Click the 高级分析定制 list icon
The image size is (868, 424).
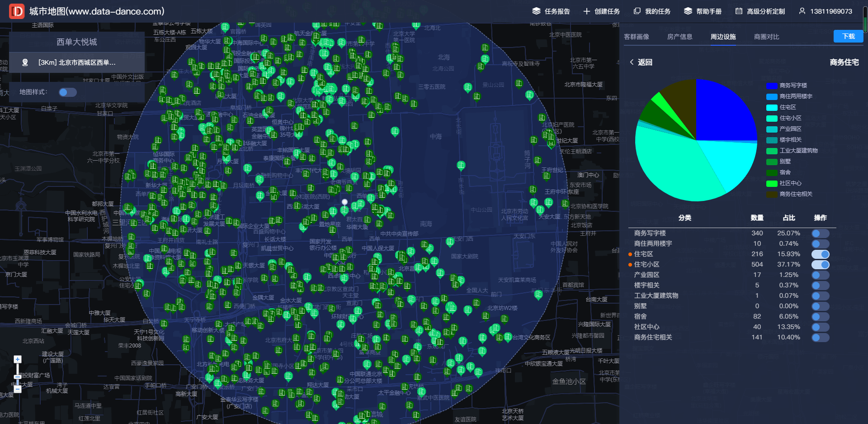pos(739,11)
